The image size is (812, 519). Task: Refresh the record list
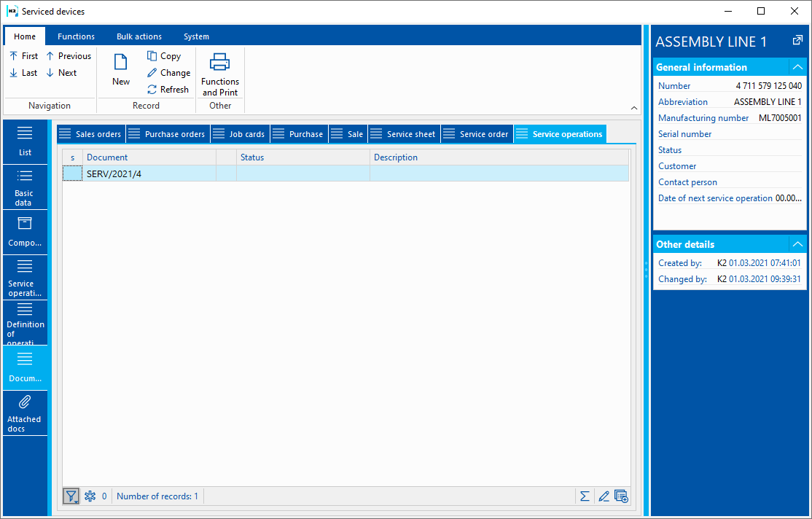tap(168, 90)
